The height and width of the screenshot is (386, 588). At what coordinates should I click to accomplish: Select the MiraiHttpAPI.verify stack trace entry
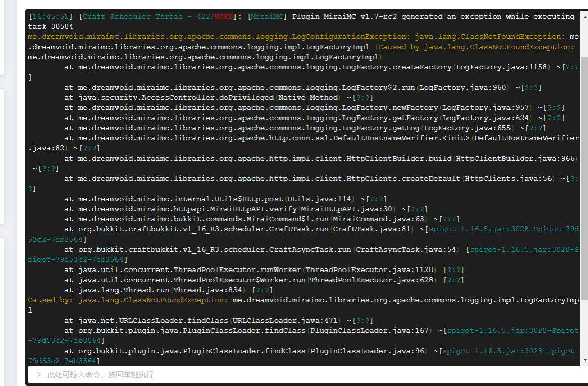213,209
